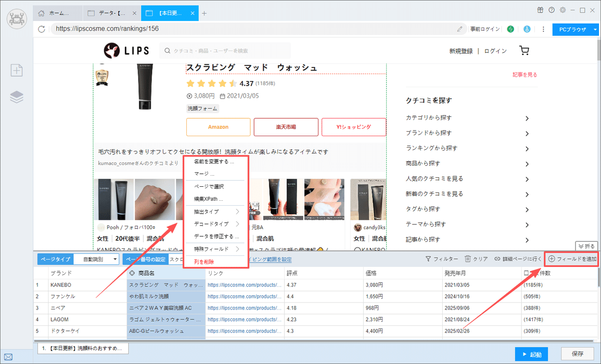Click the 記事を見る link

coord(524,75)
